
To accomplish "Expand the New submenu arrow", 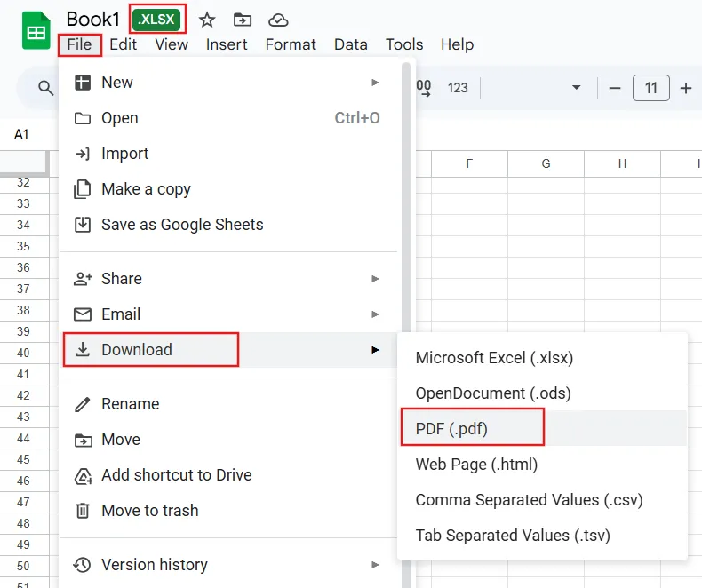I will click(x=375, y=83).
